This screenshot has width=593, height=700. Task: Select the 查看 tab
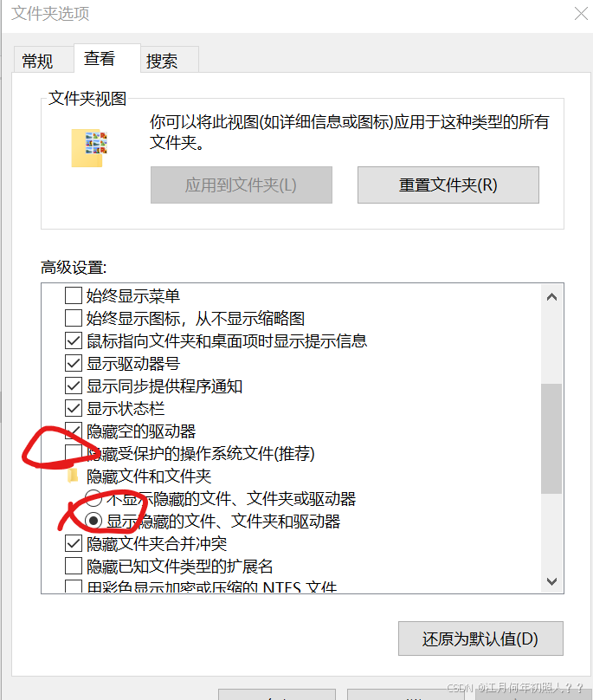(100, 59)
